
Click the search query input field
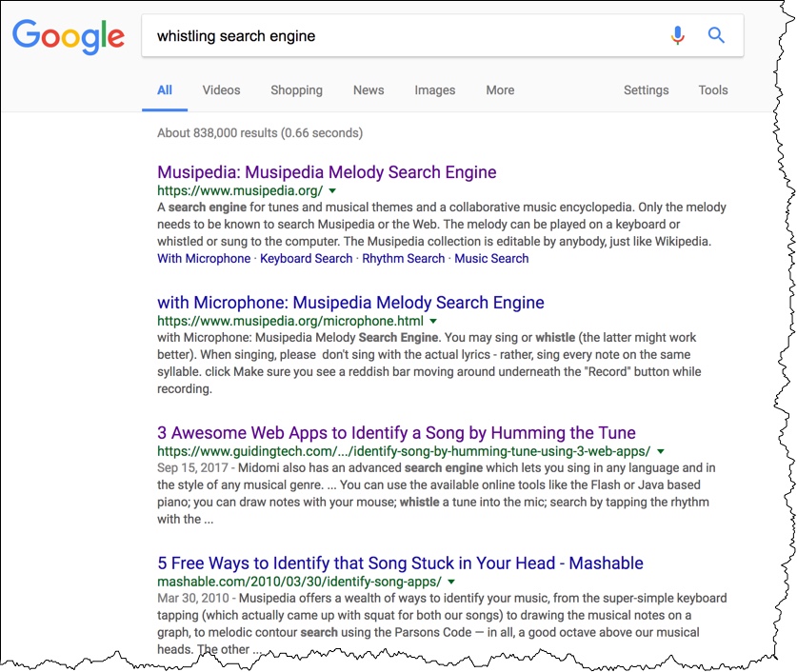tap(400, 36)
